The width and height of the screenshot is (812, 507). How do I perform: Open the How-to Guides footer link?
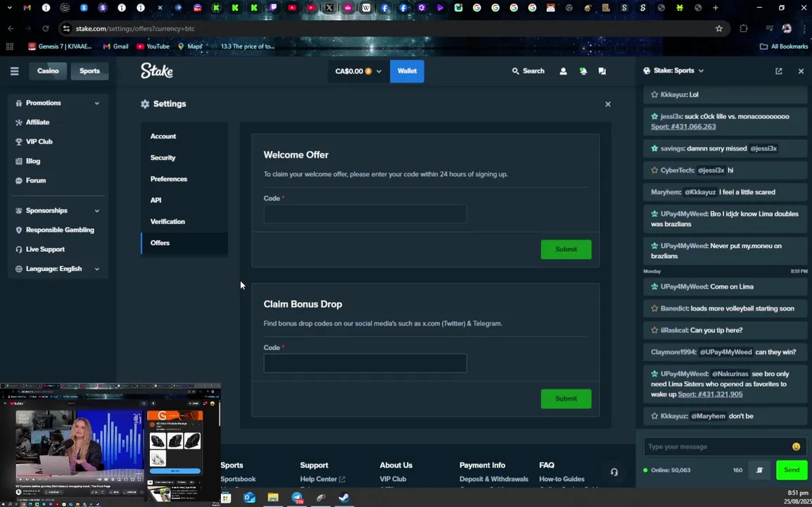click(x=562, y=479)
